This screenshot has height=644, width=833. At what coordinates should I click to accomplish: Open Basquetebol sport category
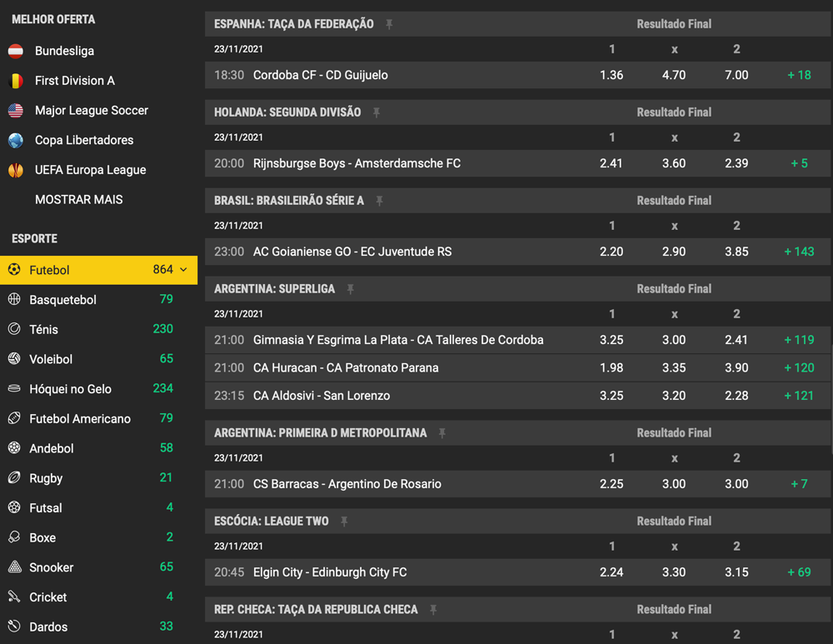coord(99,300)
